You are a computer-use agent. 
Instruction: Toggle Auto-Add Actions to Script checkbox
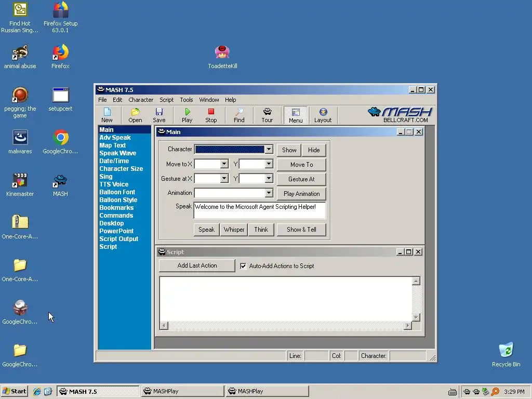pos(243,266)
